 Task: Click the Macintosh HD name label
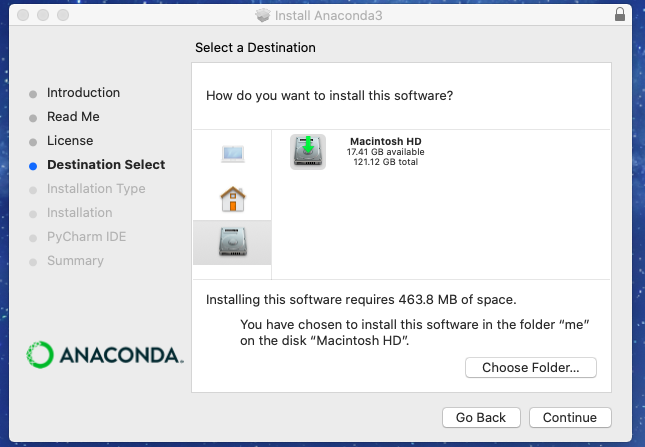pos(385,141)
